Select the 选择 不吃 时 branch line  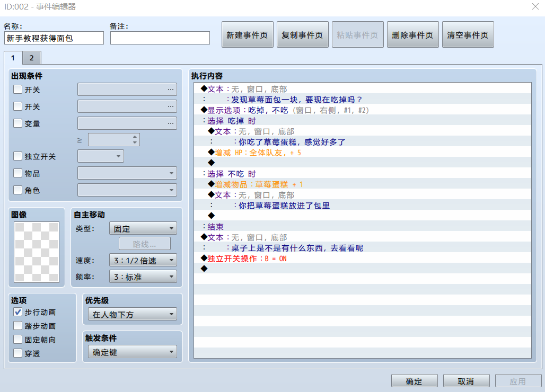click(x=363, y=174)
